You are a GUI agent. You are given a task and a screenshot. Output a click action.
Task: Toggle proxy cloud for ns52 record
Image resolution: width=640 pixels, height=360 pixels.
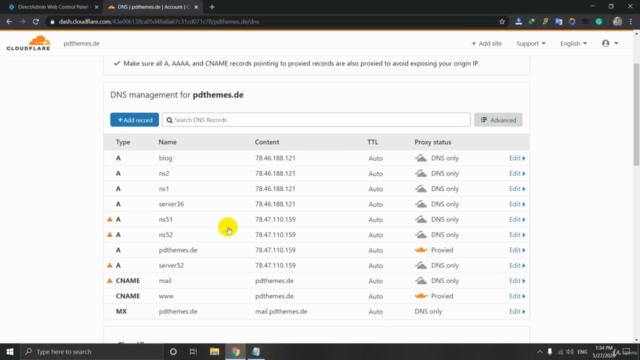pos(421,235)
